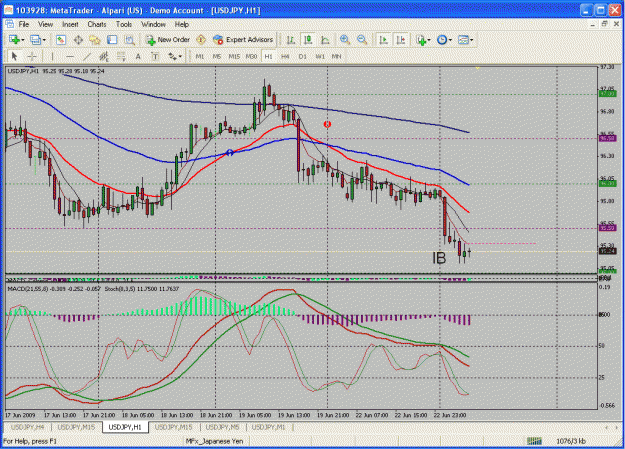The image size is (625, 449).
Task: Select the horizontal line drawing tool
Action: coord(70,56)
